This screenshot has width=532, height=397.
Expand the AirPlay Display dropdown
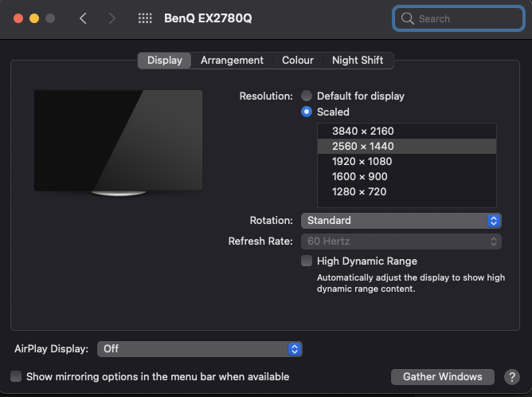coord(200,348)
